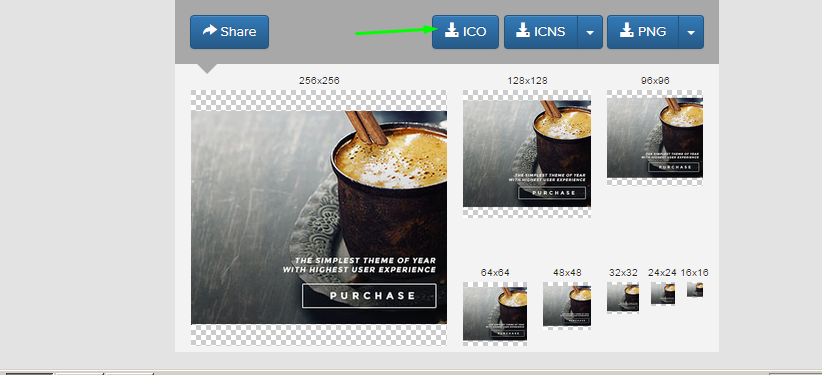This screenshot has width=822, height=375.
Task: Select the 24x24 icon preview
Action: tap(663, 294)
